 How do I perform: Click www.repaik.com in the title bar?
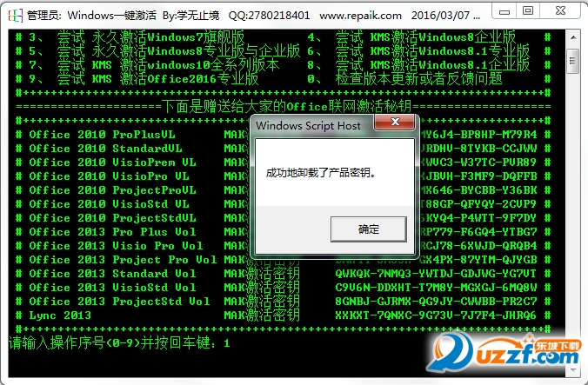point(360,16)
